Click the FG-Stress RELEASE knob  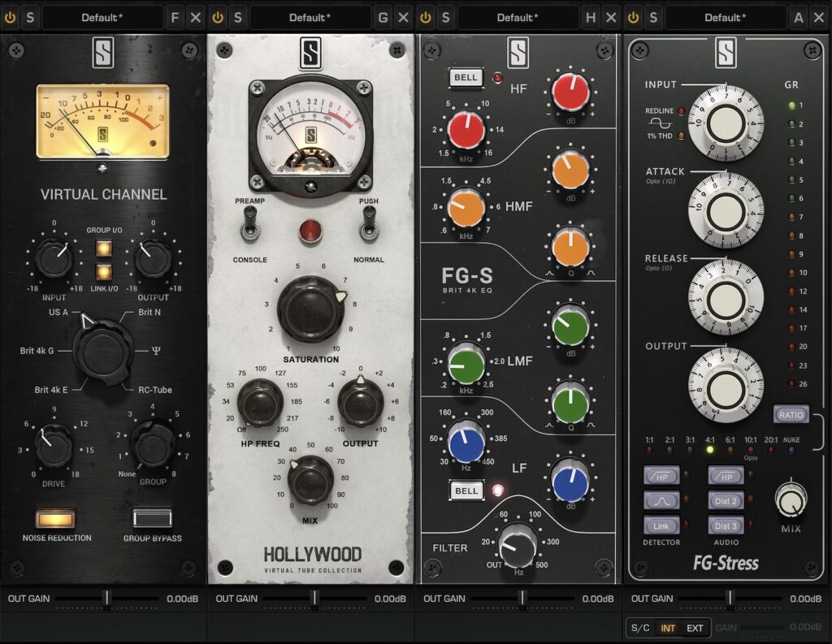click(726, 297)
